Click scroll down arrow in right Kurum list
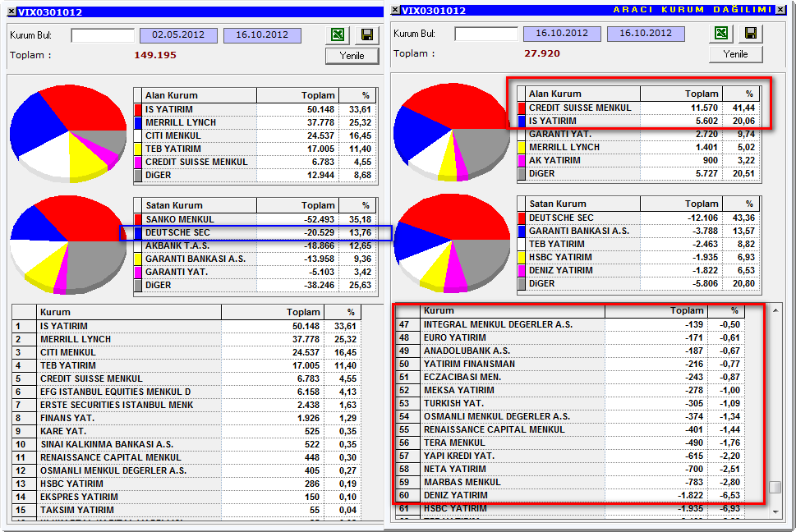 coord(775,511)
